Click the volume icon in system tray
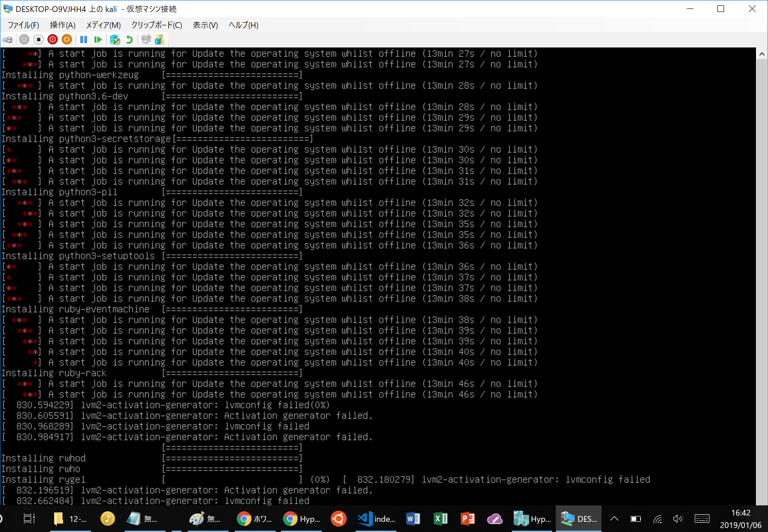768x532 pixels. click(677, 519)
